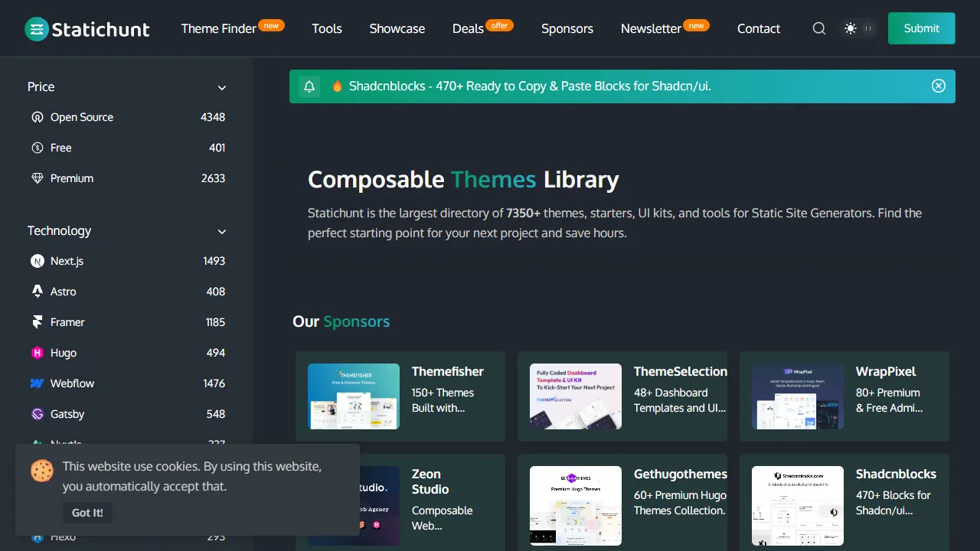980x551 pixels.
Task: Click the Webflow count 1476
Action: [214, 383]
